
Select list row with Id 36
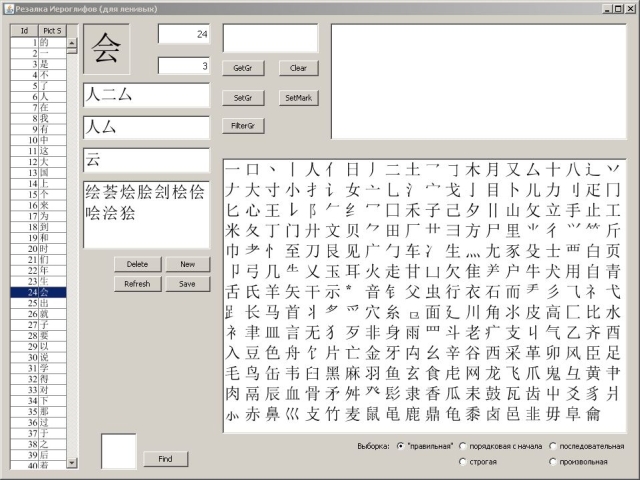click(x=38, y=422)
